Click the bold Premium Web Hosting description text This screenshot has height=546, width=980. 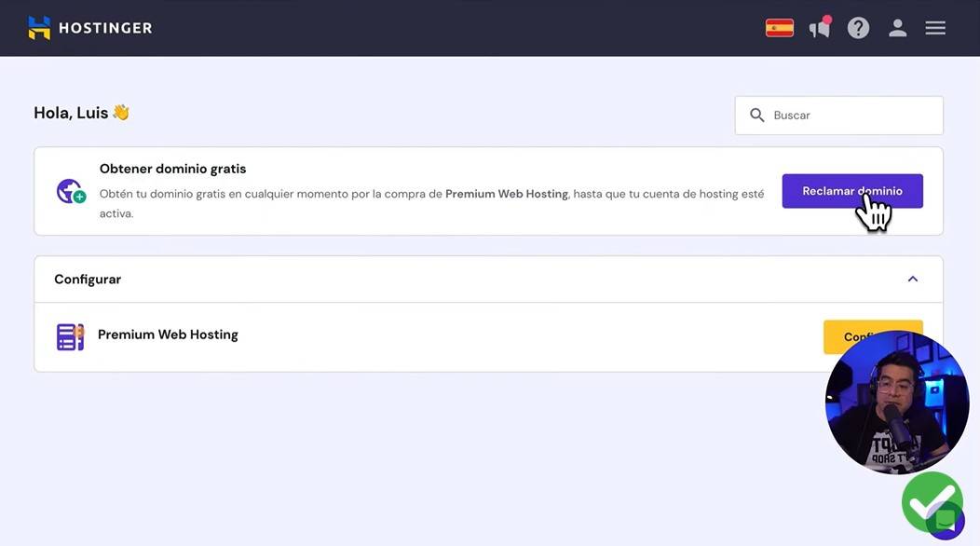(x=506, y=194)
